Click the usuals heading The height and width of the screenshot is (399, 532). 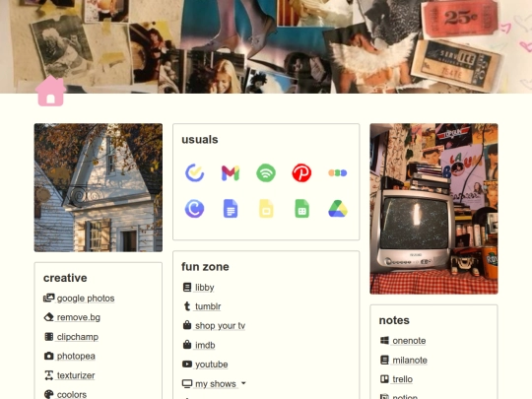click(x=200, y=140)
